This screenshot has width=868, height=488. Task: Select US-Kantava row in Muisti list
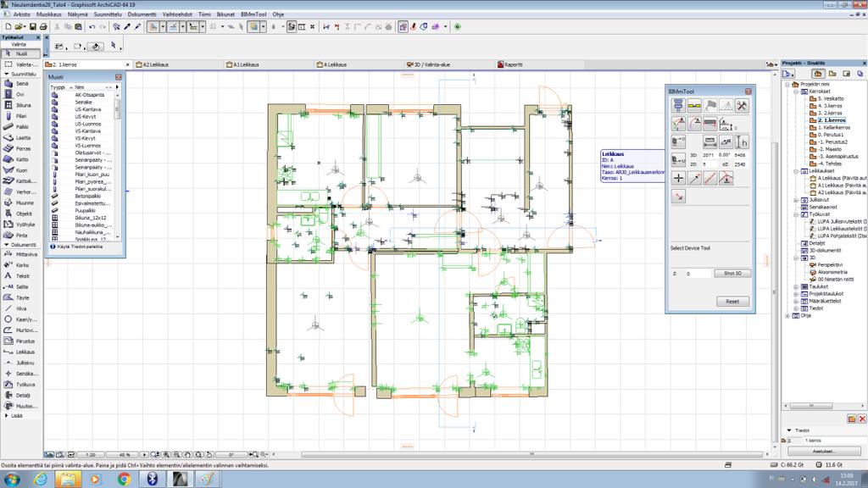82,109
